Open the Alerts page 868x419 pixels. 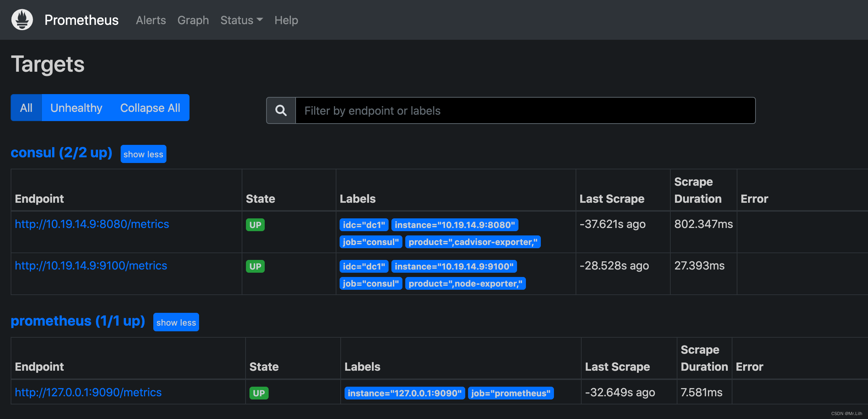[x=151, y=20]
